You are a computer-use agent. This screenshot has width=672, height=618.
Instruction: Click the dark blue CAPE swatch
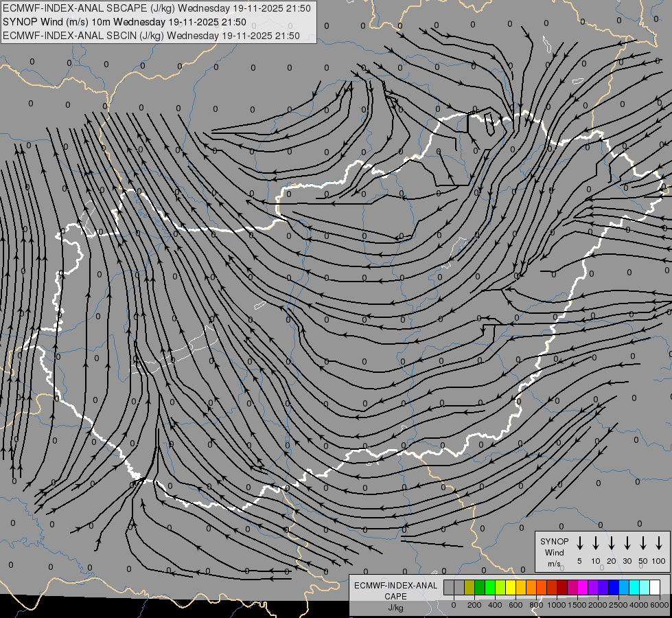pos(614,587)
